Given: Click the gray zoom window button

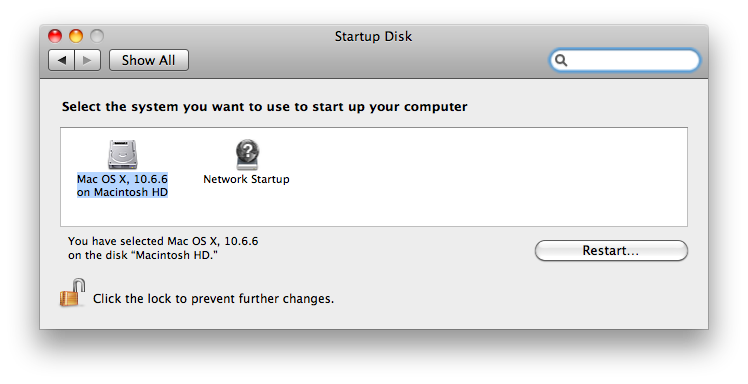Looking at the screenshot, I should (97, 36).
